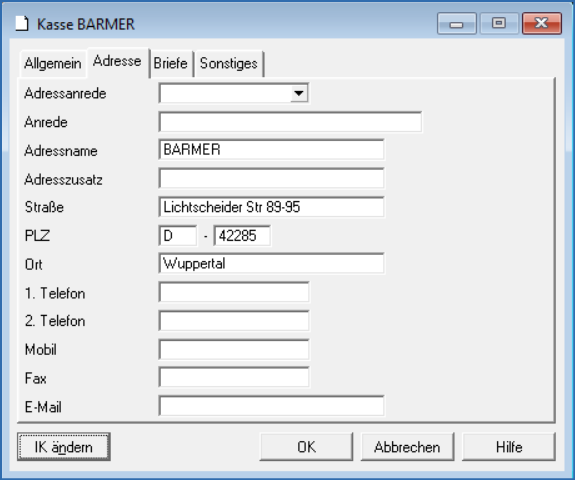Open help via the Hilfe button
The height and width of the screenshot is (480, 575).
click(x=509, y=447)
